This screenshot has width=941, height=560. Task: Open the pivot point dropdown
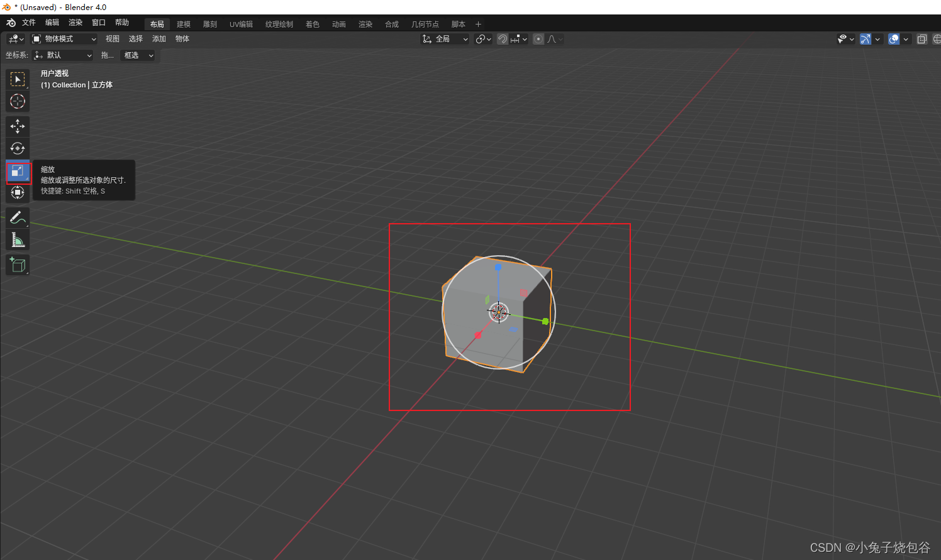[x=483, y=39]
